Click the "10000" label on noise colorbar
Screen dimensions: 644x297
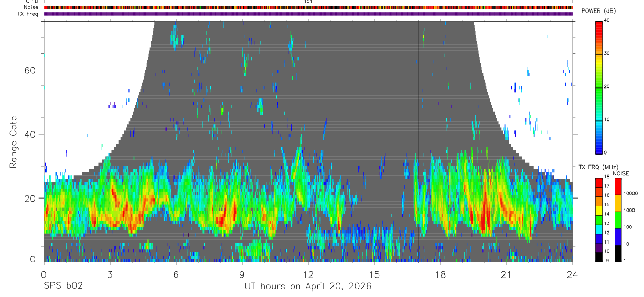[x=631, y=193]
